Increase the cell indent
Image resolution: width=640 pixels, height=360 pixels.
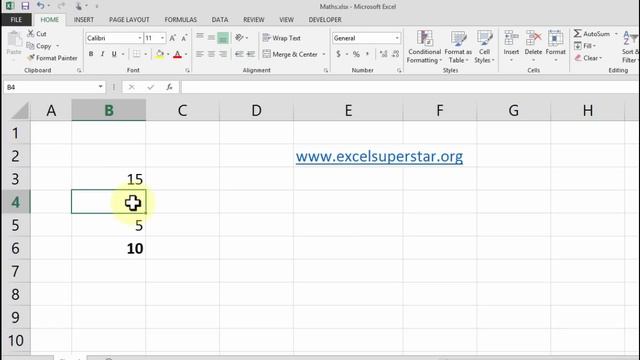(x=251, y=54)
